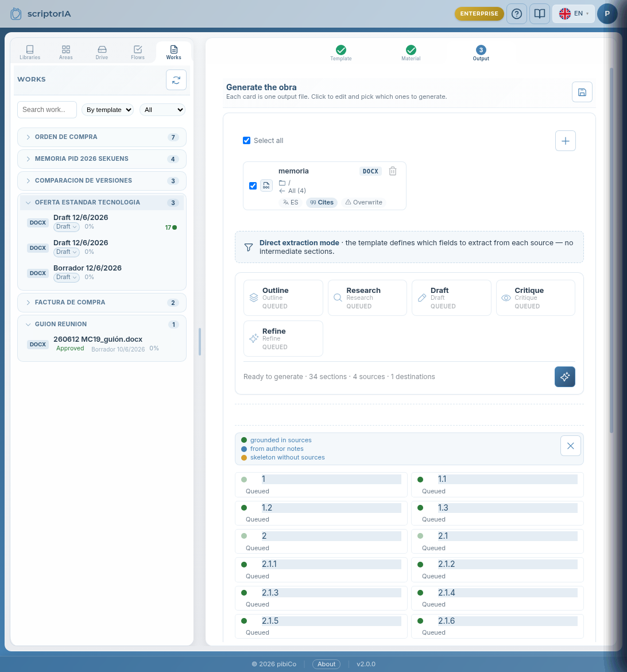
Task: Click the scriptorIA logo icon
Action: (x=16, y=14)
